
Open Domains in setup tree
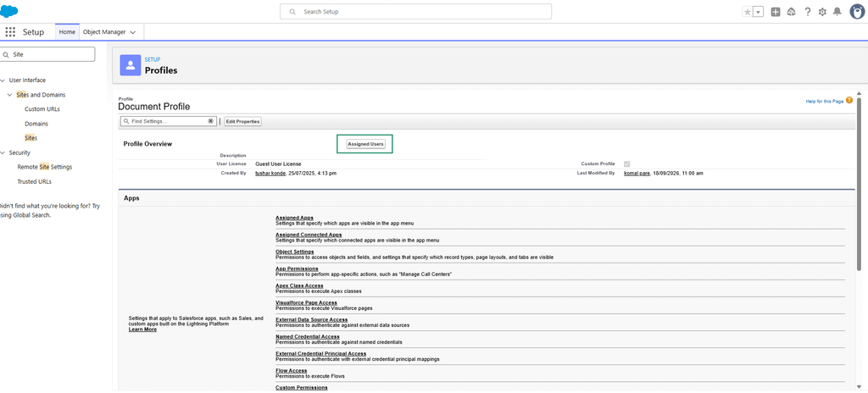click(x=36, y=124)
